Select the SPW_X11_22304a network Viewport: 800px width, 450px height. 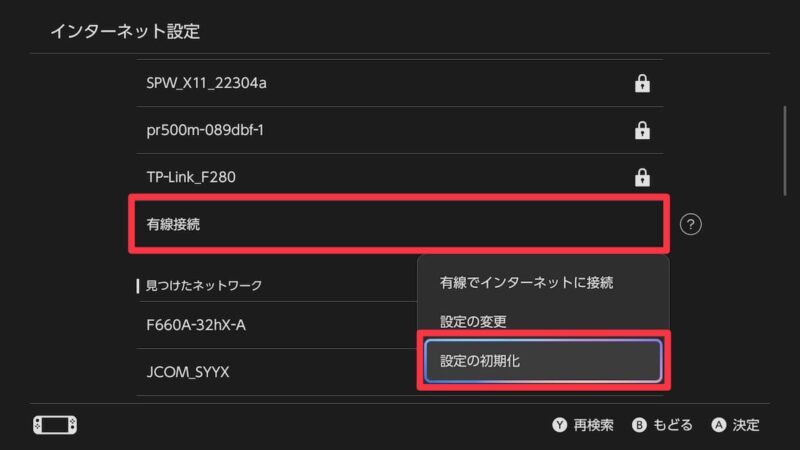click(x=399, y=83)
